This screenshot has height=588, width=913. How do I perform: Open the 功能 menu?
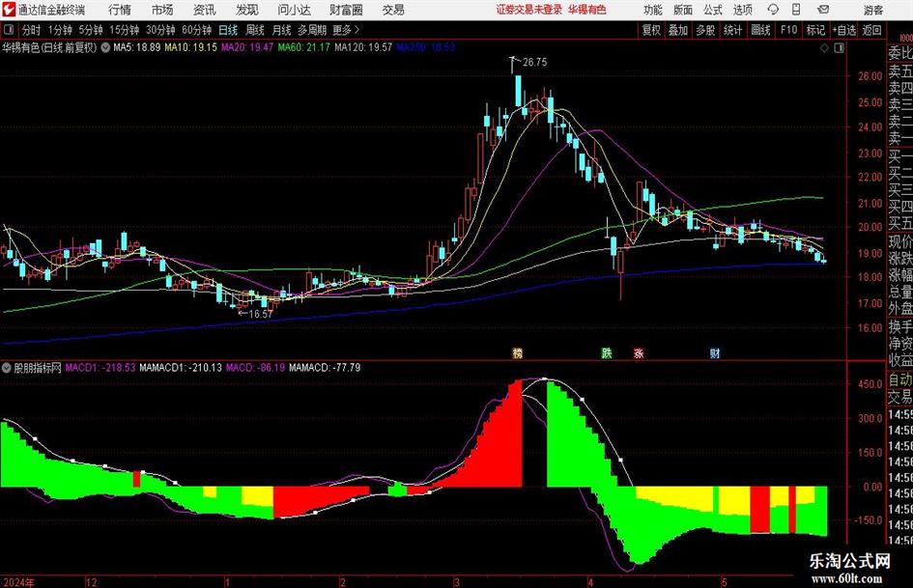[653, 10]
